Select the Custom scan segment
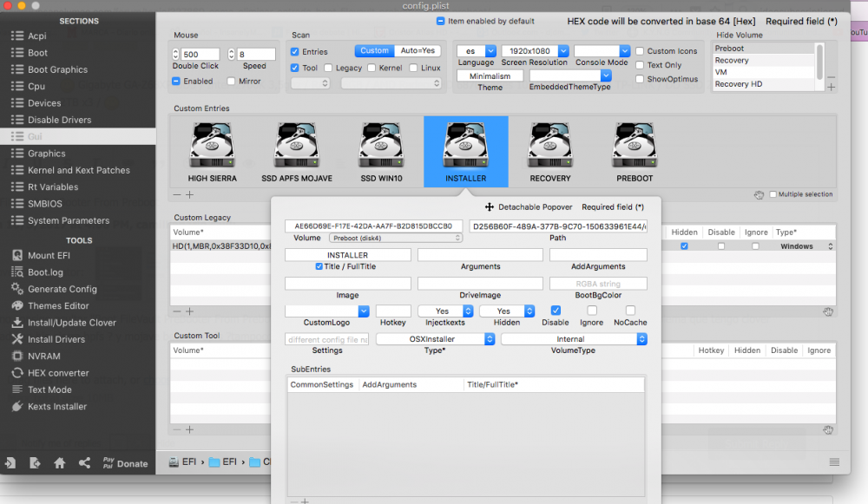Screen dimensions: 868x504 (375, 50)
